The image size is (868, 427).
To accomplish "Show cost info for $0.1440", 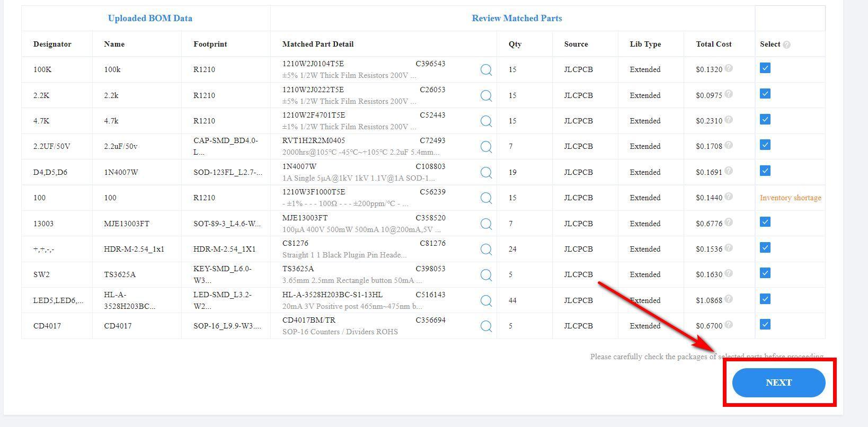I will 729,197.
